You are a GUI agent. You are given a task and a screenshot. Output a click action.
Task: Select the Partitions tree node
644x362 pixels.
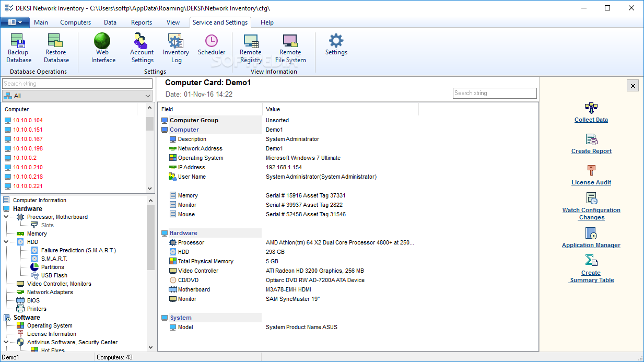tap(53, 267)
